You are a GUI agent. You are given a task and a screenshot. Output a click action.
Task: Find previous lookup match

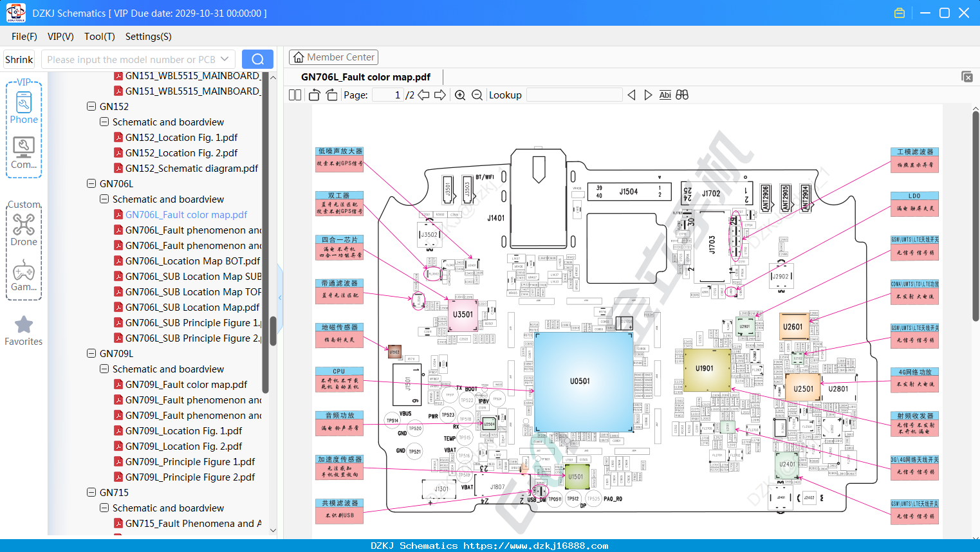[631, 95]
